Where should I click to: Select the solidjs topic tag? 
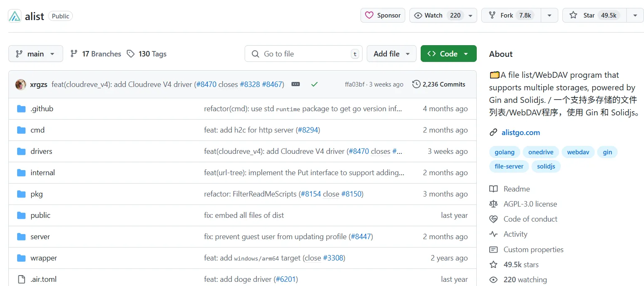click(546, 166)
